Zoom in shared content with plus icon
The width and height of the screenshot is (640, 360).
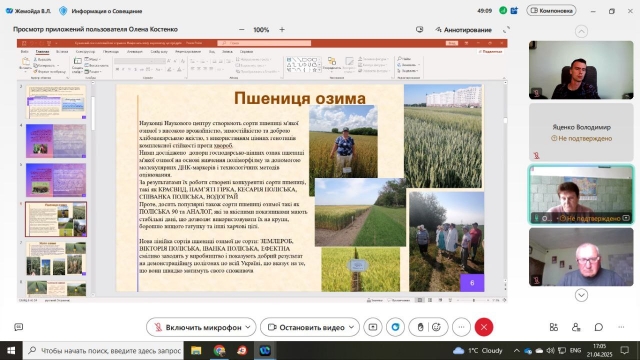tap(282, 29)
